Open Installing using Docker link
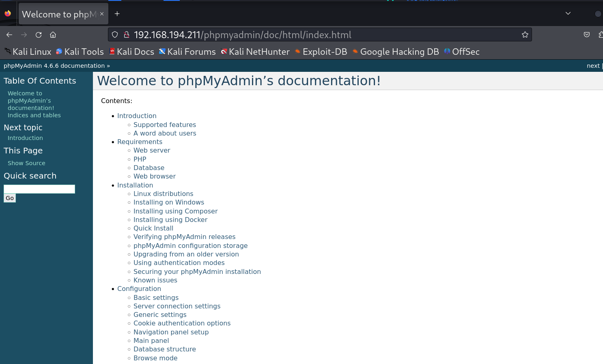 [170, 220]
